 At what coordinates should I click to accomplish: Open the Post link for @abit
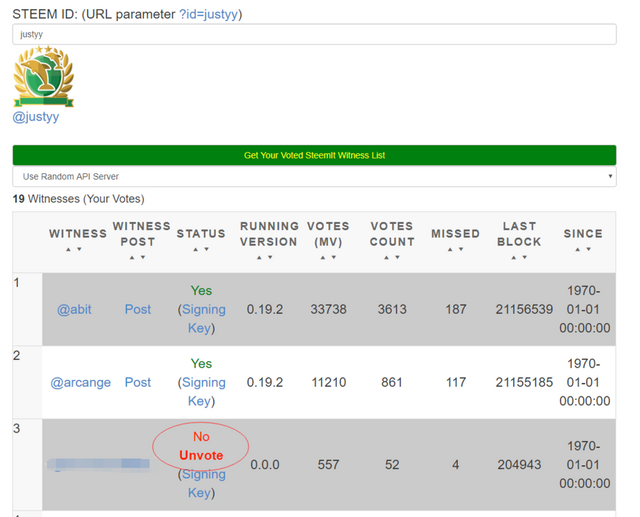(138, 309)
